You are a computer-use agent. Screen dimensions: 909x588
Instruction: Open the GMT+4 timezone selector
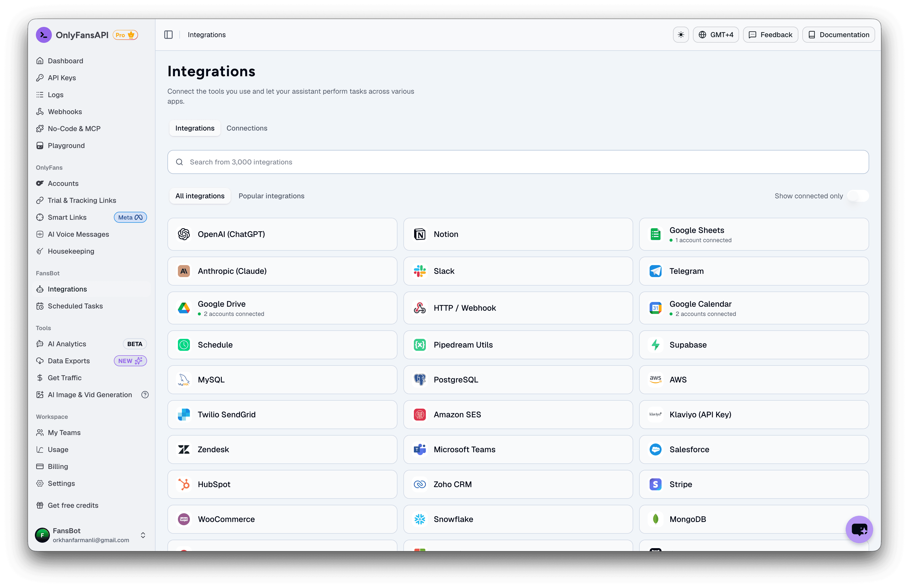[x=715, y=35]
